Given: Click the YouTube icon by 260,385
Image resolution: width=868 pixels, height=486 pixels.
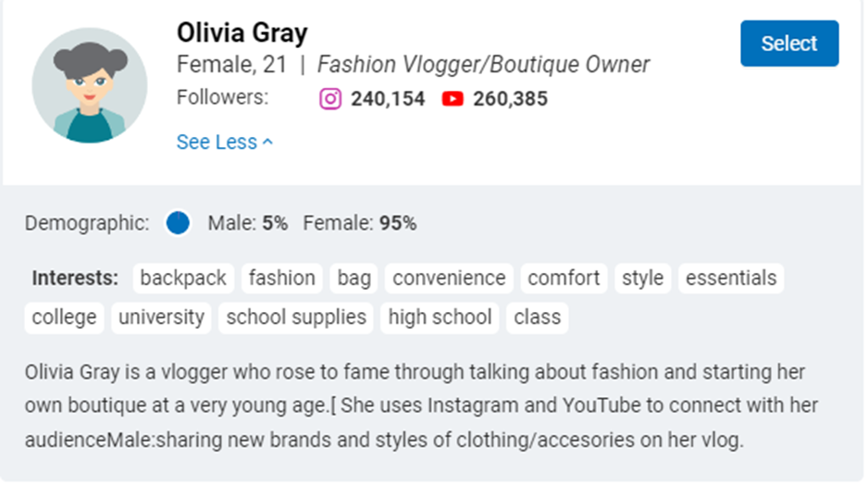Looking at the screenshot, I should click(x=453, y=99).
